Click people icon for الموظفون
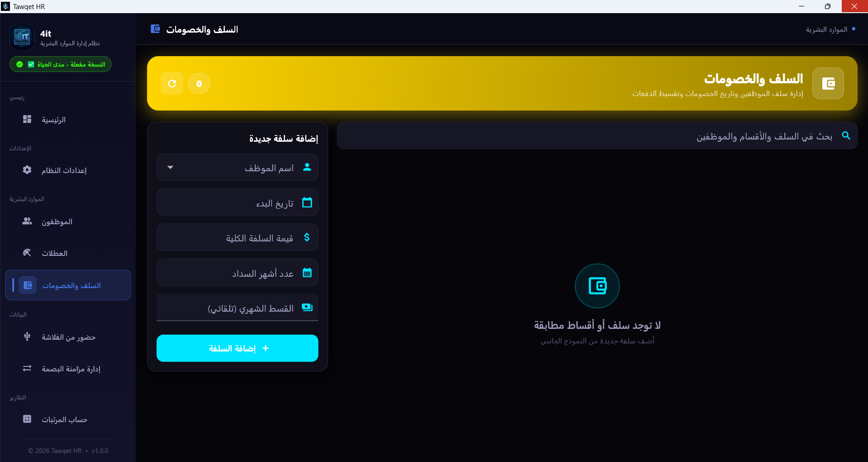868x462 pixels. point(27,221)
